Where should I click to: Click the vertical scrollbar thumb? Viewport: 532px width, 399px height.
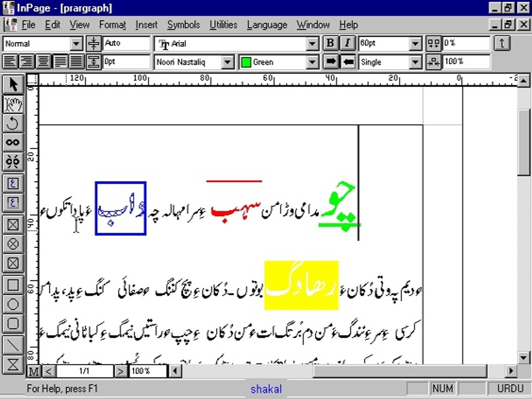pos(524,143)
